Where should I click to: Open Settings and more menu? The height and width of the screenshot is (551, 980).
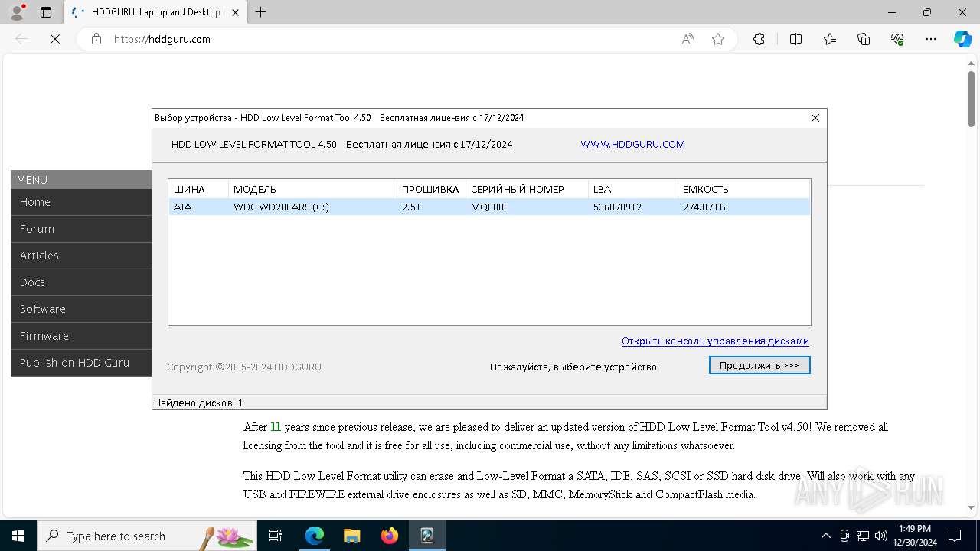[x=931, y=39]
